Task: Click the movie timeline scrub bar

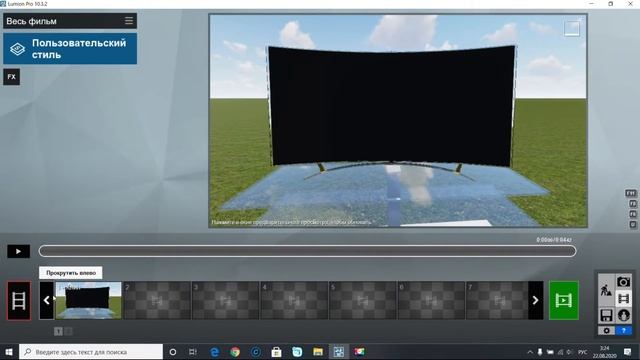Action: (x=307, y=251)
